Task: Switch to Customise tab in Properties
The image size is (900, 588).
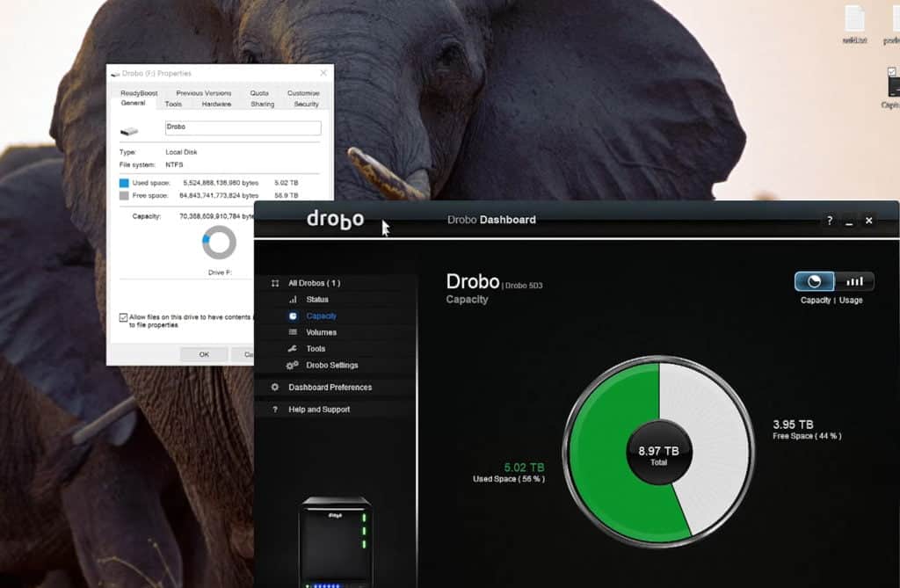Action: [x=303, y=93]
